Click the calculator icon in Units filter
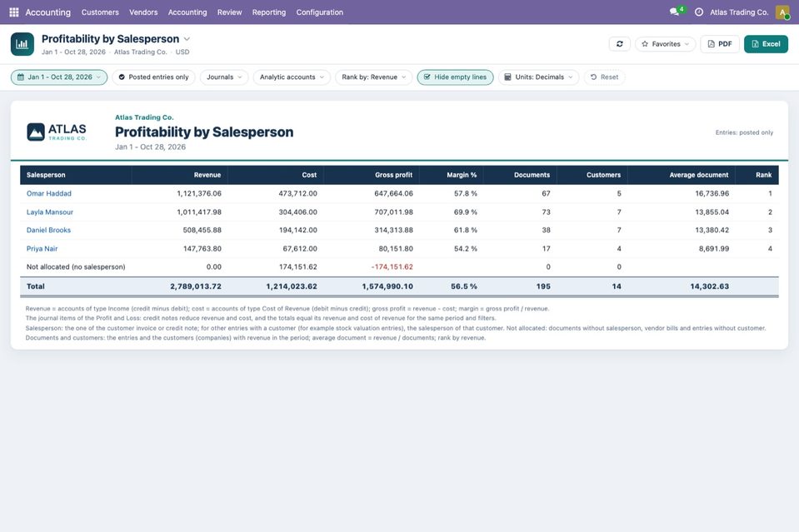799x532 pixels. [x=507, y=77]
